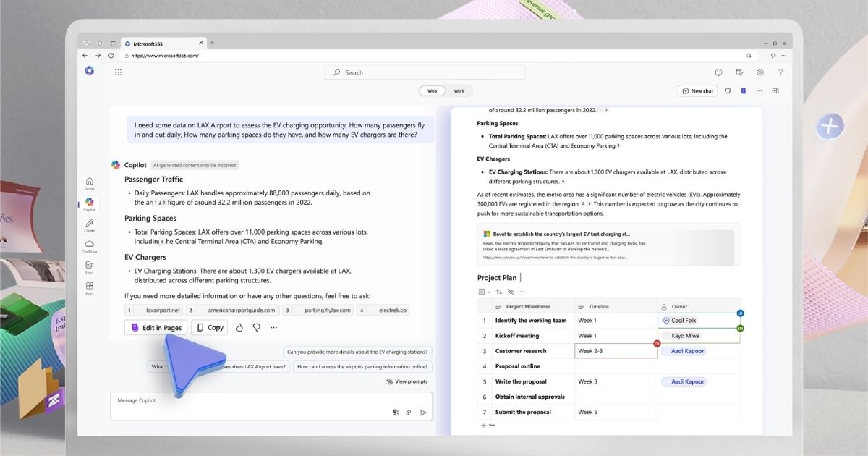Open electrek.co source citation
Screen dimensions: 868x456
[384, 310]
